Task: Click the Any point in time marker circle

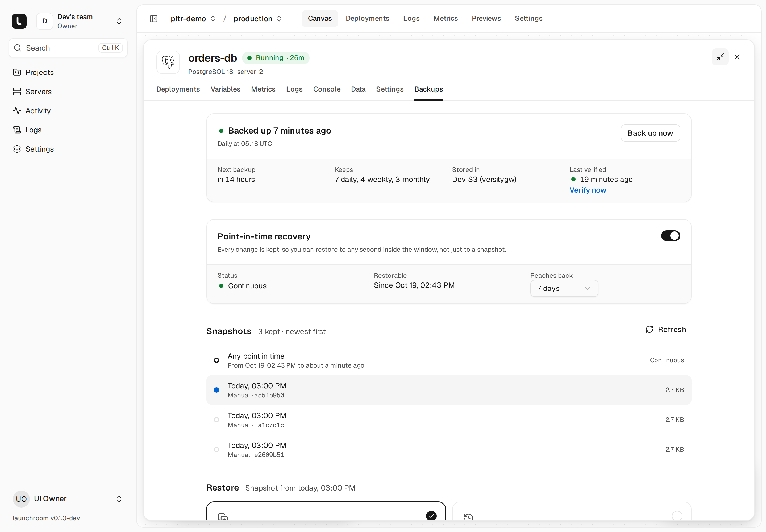Action: coord(216,360)
